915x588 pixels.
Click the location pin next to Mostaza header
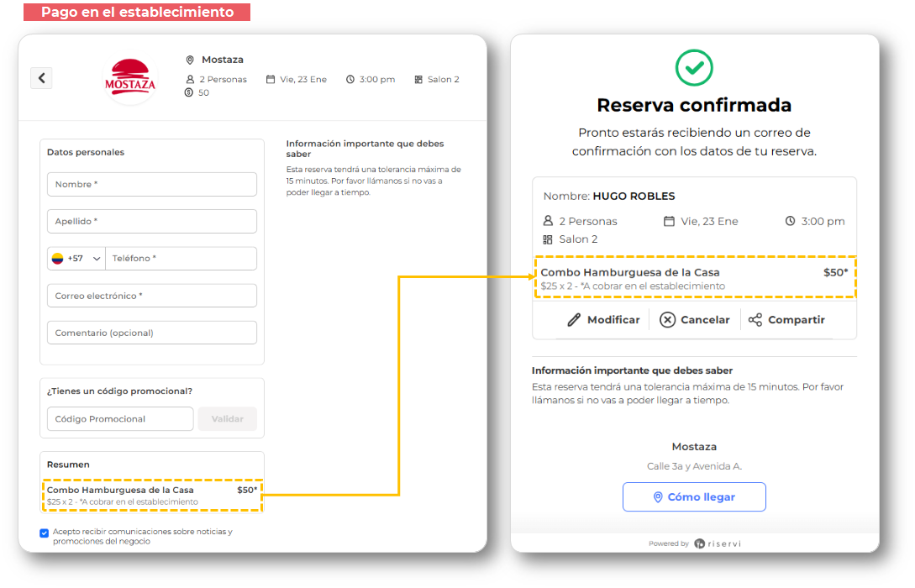point(190,60)
